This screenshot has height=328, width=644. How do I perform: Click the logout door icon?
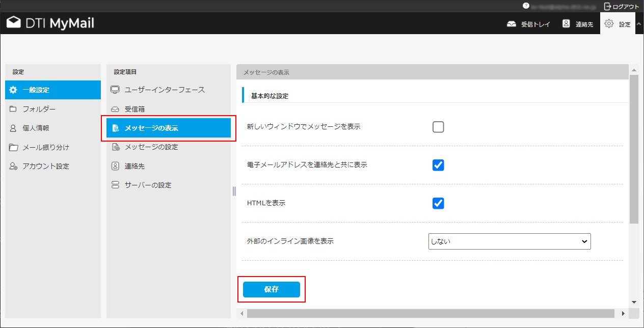(x=607, y=6)
